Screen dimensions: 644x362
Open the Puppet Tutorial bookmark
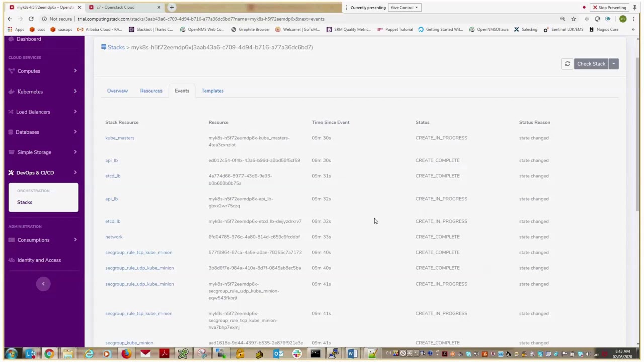click(x=395, y=29)
